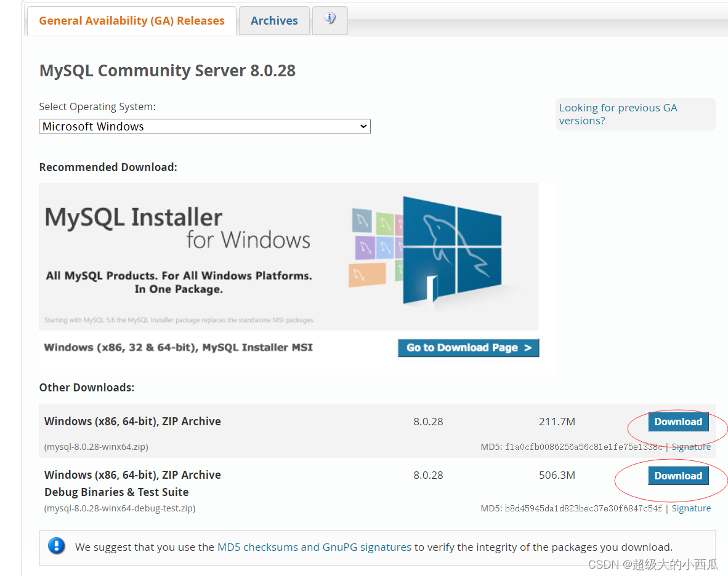
Task: Switch to General Availability (GA) Releases tab
Action: point(132,21)
